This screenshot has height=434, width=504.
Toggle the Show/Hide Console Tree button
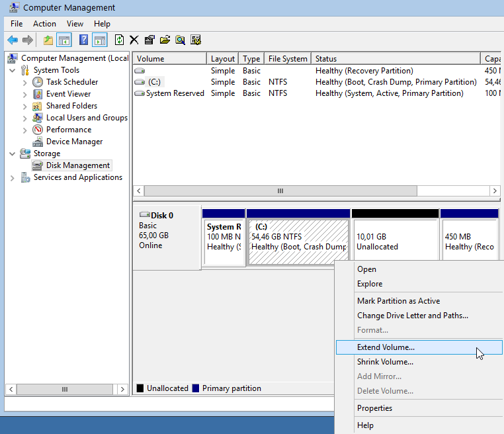(x=64, y=40)
